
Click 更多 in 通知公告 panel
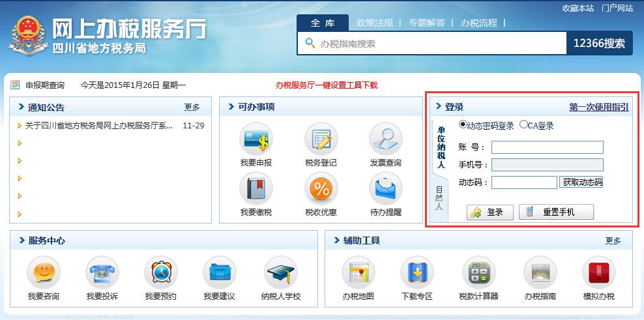tap(192, 108)
